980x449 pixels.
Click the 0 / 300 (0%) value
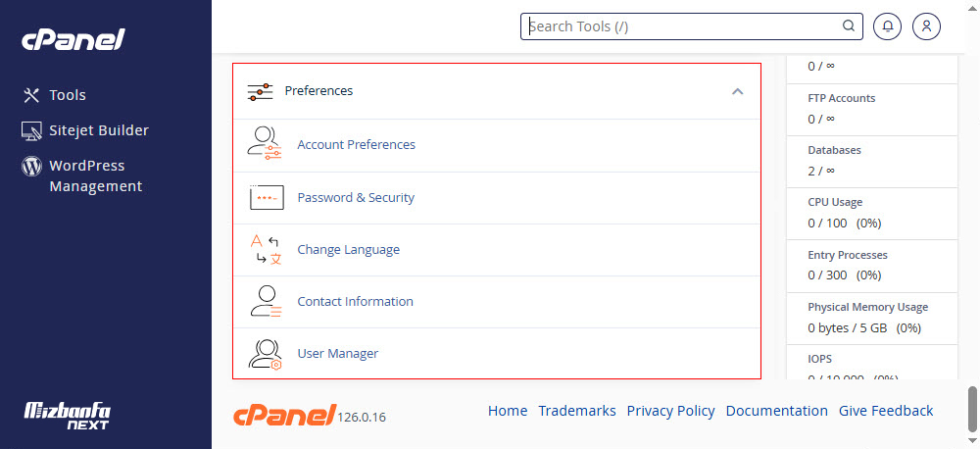coord(845,275)
